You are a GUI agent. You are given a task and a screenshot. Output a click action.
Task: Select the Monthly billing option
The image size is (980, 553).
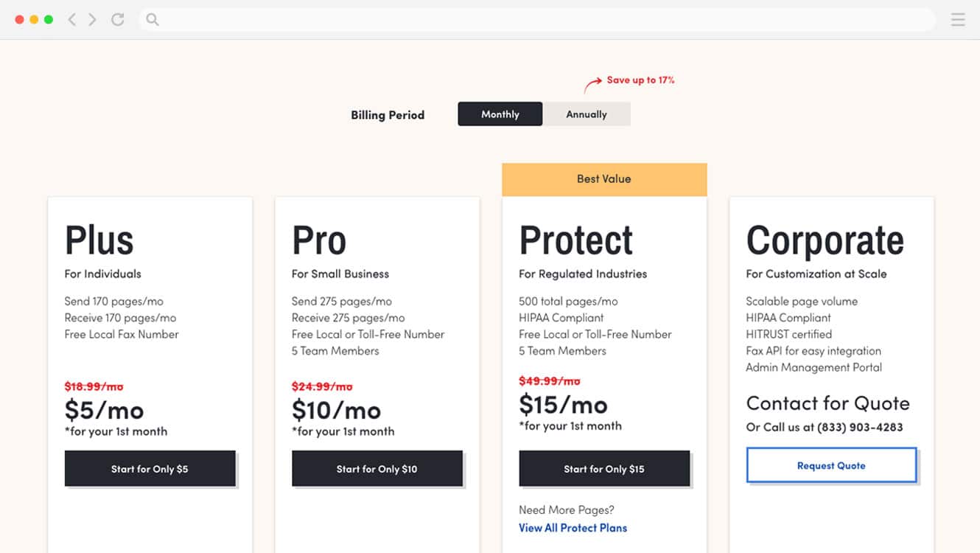click(x=500, y=114)
